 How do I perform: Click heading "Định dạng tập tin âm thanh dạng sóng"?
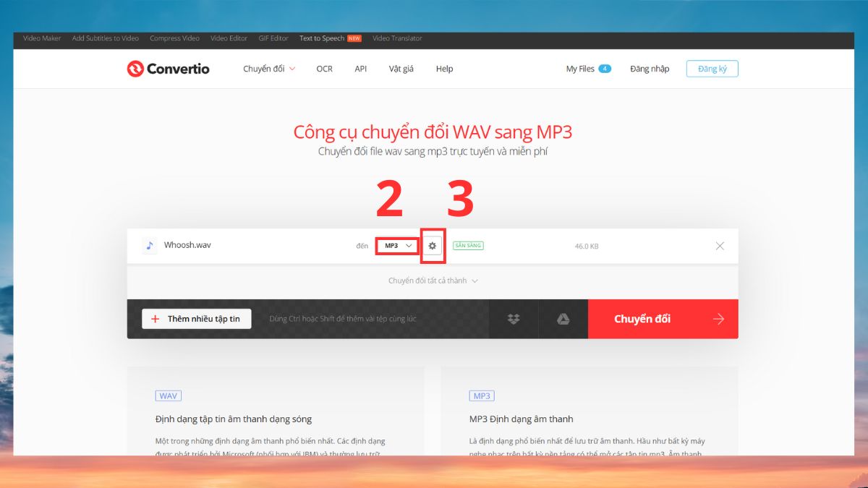[x=234, y=419]
